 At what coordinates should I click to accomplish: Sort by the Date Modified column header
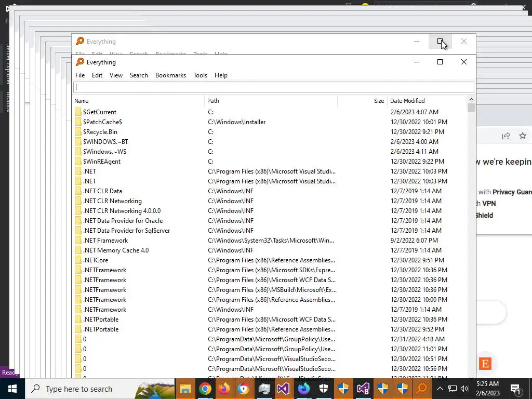point(427,101)
